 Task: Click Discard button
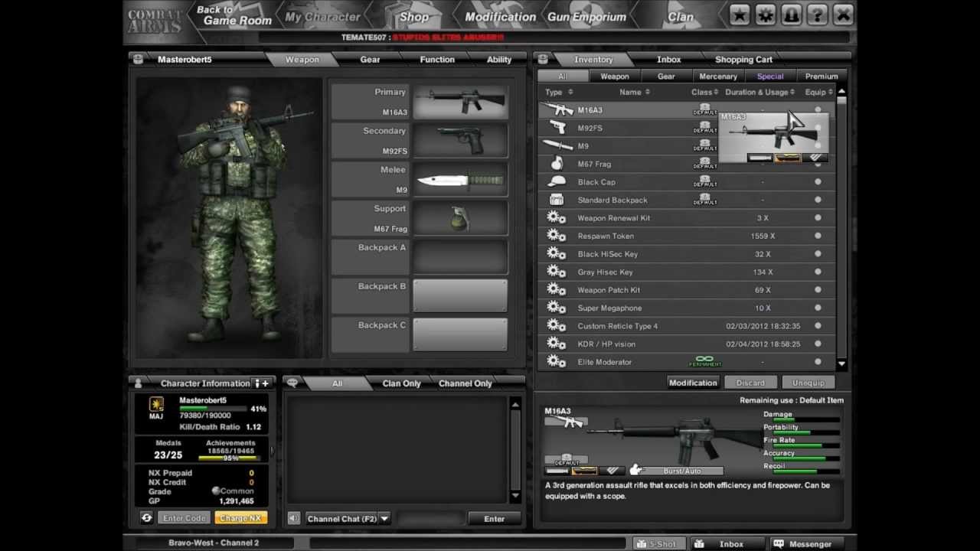coord(750,383)
